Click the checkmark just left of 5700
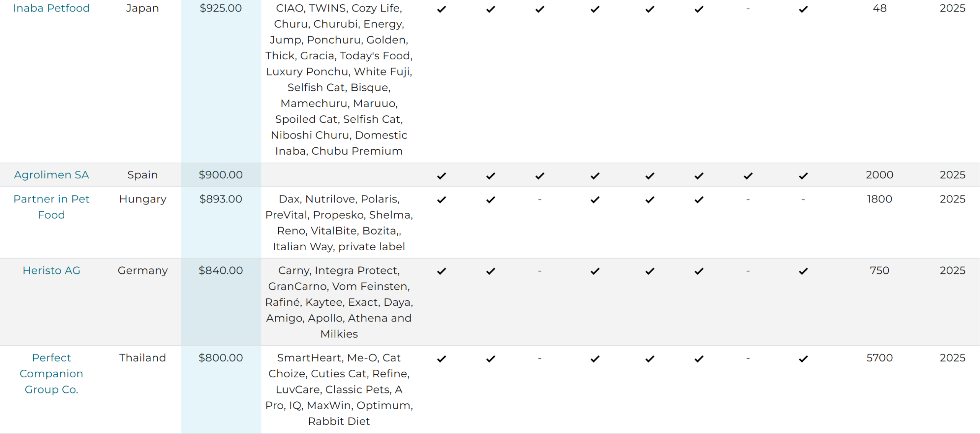Screen dimensions: 980x434 tap(803, 359)
